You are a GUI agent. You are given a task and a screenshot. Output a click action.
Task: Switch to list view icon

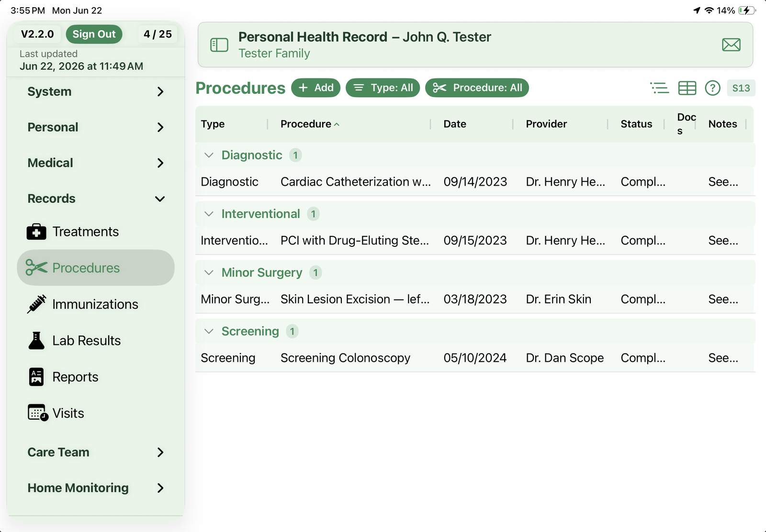click(659, 88)
